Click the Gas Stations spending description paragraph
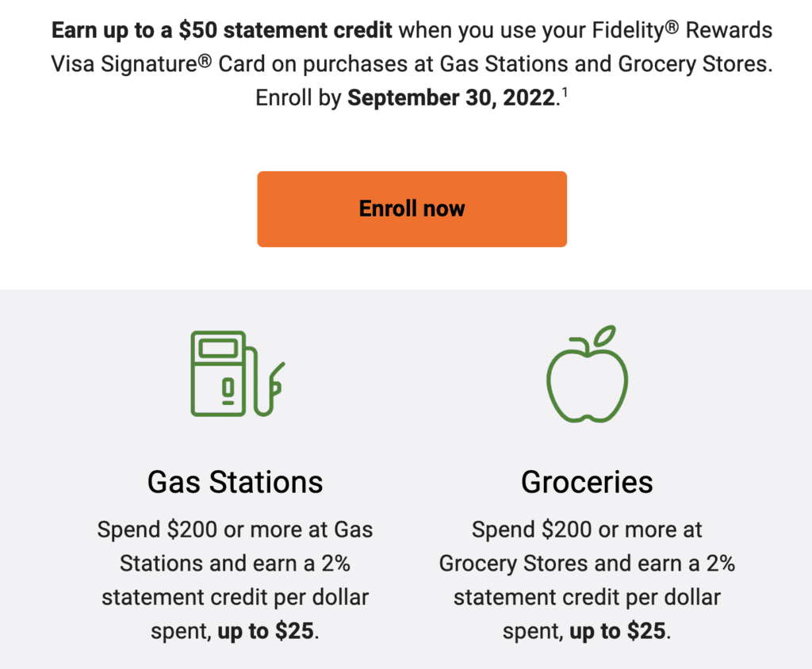812x669 pixels. (x=235, y=580)
